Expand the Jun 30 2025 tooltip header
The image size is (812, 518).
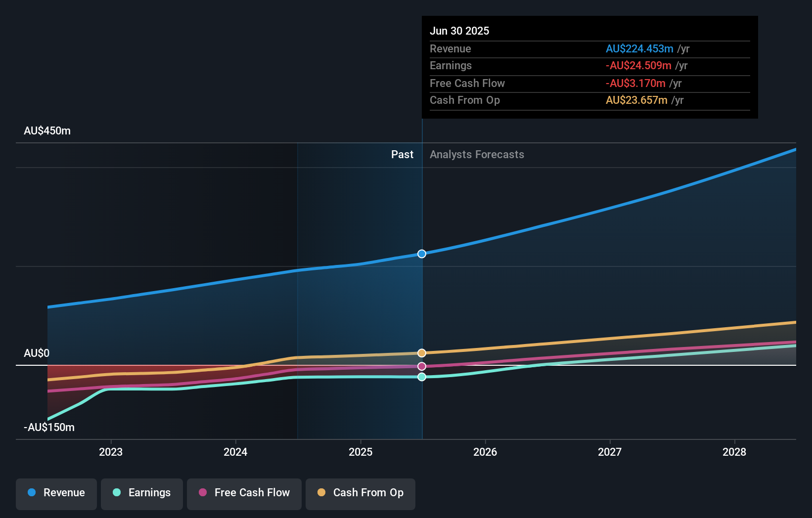pos(460,31)
